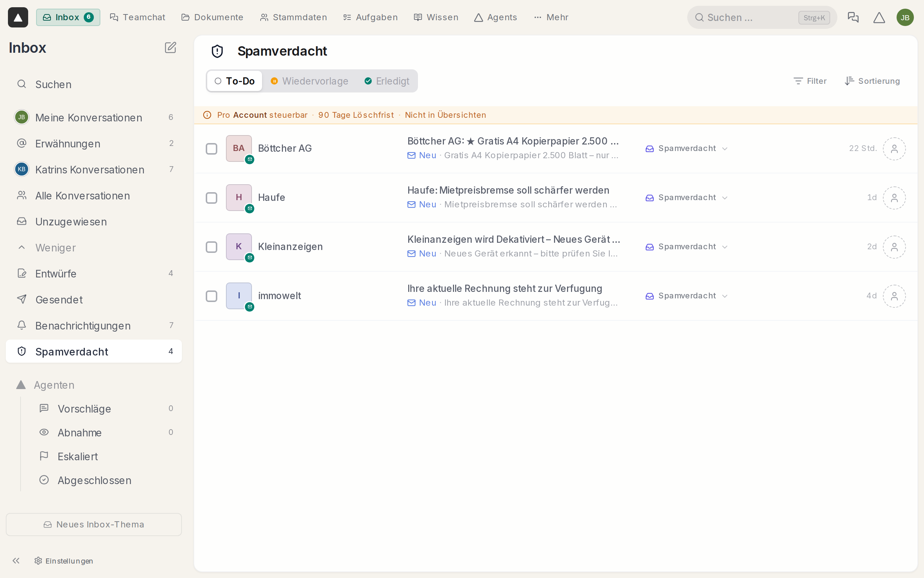The height and width of the screenshot is (578, 924).
Task: Click the global Suchen search field
Action: 762,17
